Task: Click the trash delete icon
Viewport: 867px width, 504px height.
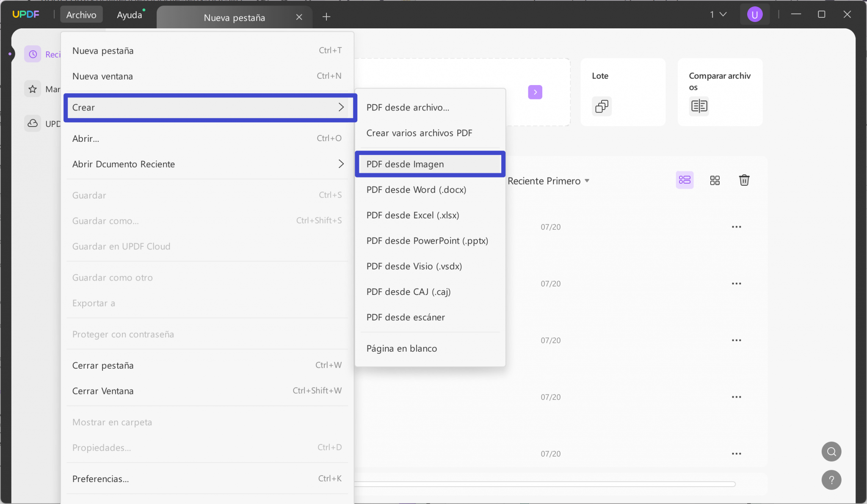Action: coord(744,180)
